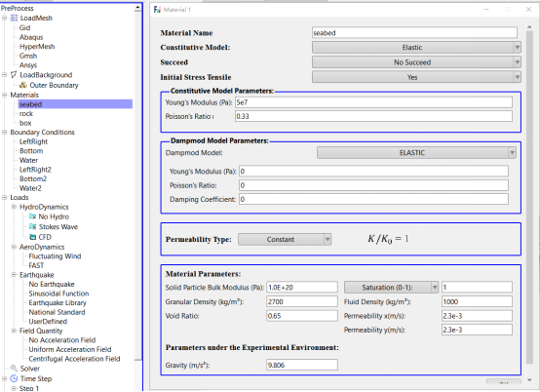Click constitutive Young's Modulus field 5e7
The height and width of the screenshot is (392, 540).
point(373,102)
